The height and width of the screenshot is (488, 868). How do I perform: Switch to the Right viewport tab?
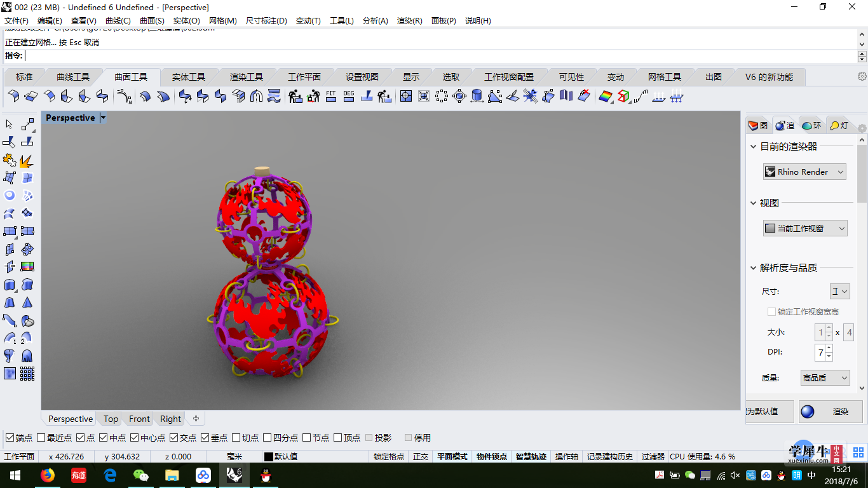(x=170, y=419)
